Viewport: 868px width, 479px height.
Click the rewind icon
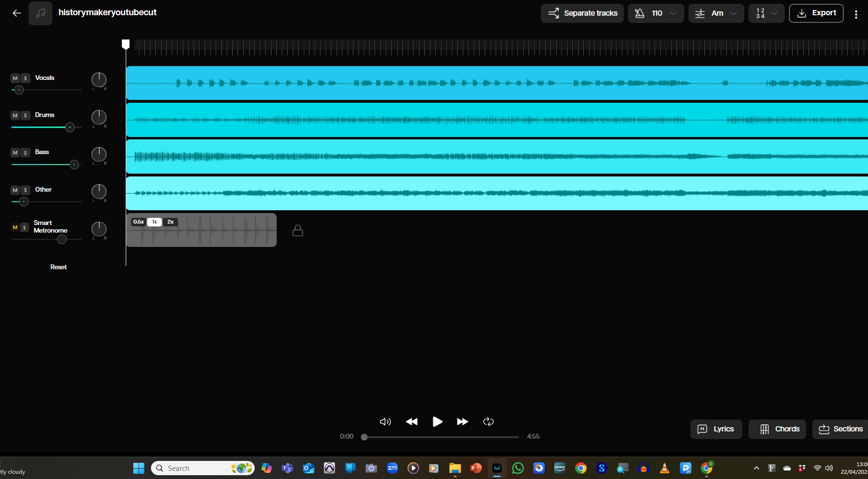pyautogui.click(x=411, y=422)
